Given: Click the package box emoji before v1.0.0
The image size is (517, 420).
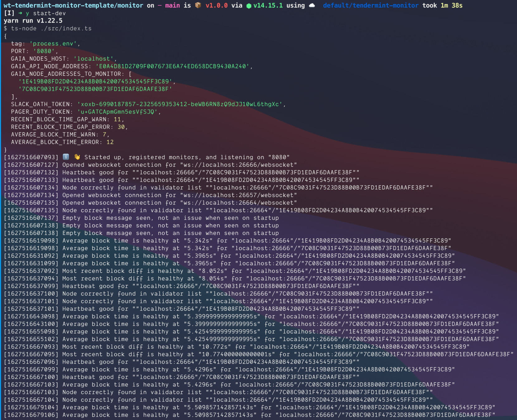Looking at the screenshot, I should tap(198, 5).
